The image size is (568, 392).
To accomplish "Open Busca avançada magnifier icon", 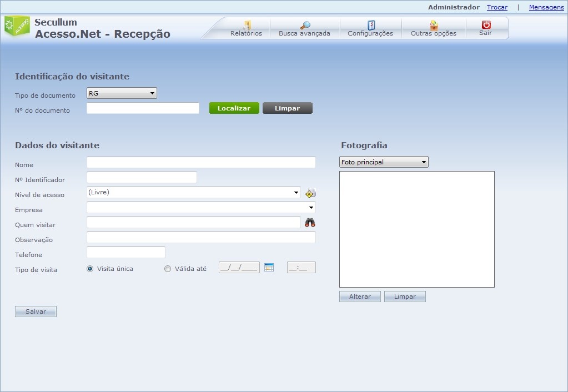I will click(305, 25).
